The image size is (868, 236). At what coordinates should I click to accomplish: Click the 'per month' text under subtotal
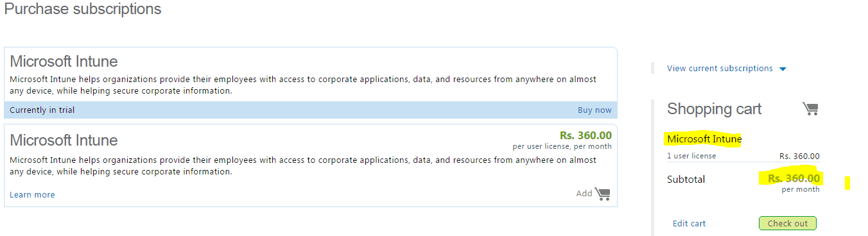point(801,190)
